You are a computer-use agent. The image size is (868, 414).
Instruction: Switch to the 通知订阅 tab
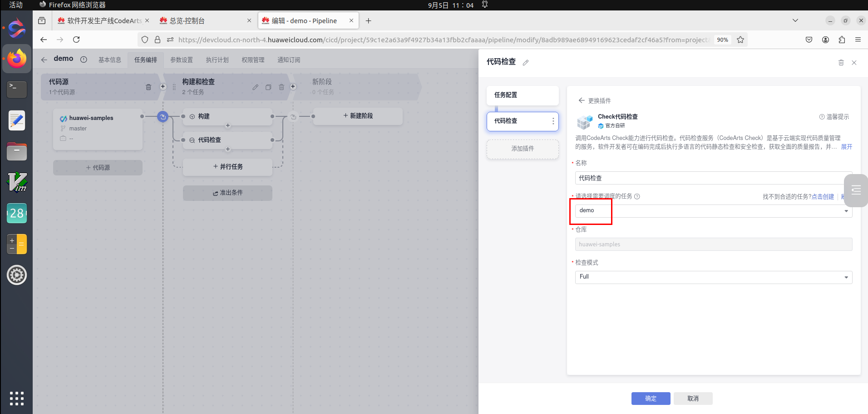[x=289, y=60]
